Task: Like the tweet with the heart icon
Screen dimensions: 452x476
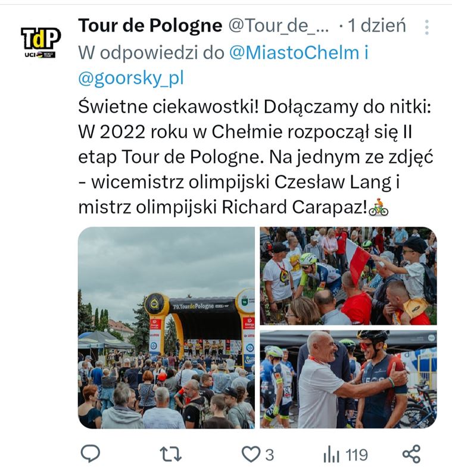Action: tap(251, 454)
